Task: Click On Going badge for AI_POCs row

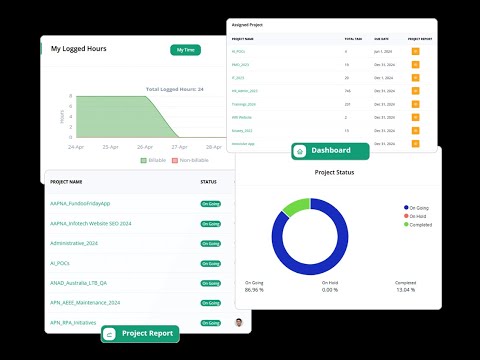Action: 211,264
